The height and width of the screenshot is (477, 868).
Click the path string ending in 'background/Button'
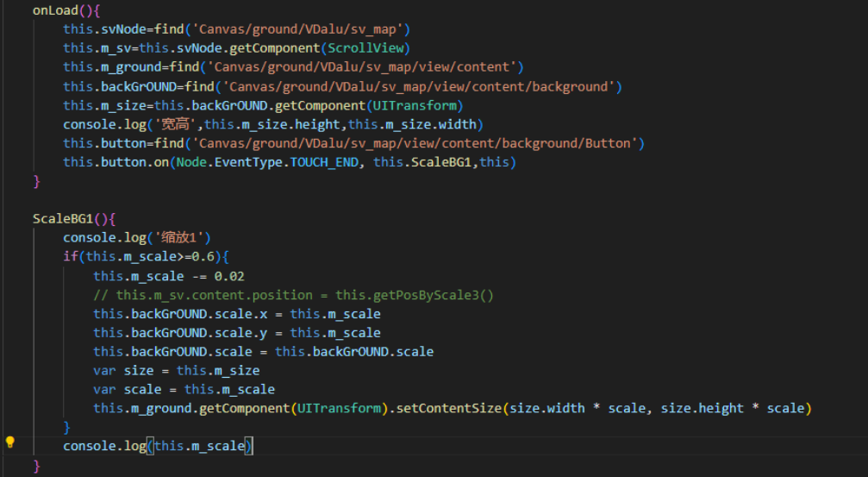[x=415, y=143]
